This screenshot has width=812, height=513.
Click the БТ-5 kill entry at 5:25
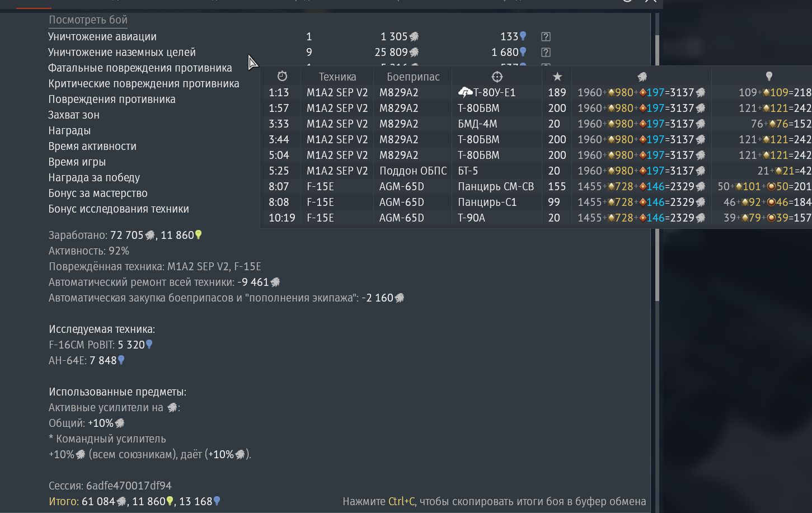coord(537,171)
